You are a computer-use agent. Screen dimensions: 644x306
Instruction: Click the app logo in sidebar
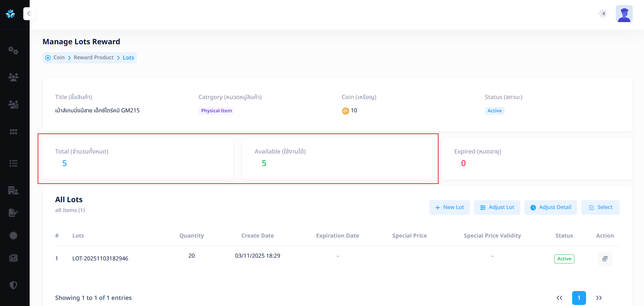[x=11, y=14]
